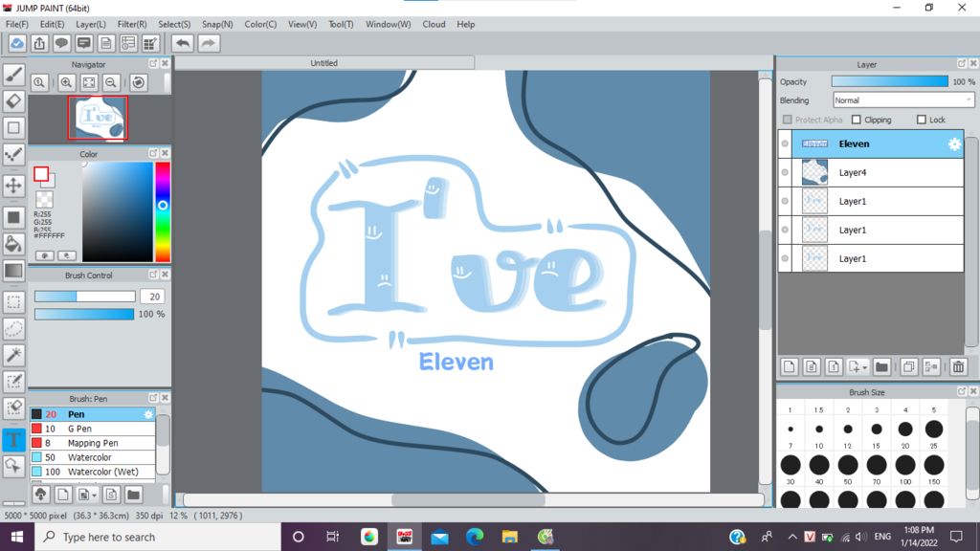Toggle the Protect Alpha checkbox
980x551 pixels.
[x=788, y=120]
